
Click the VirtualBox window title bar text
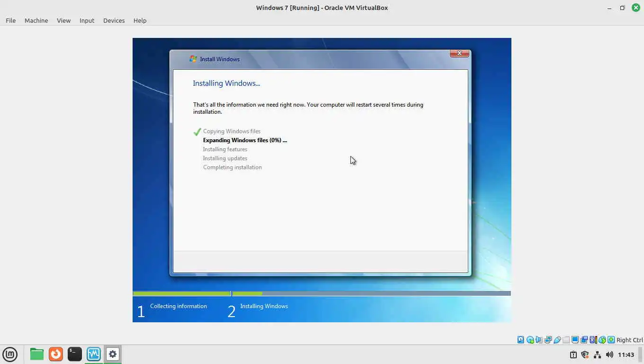pos(322,8)
